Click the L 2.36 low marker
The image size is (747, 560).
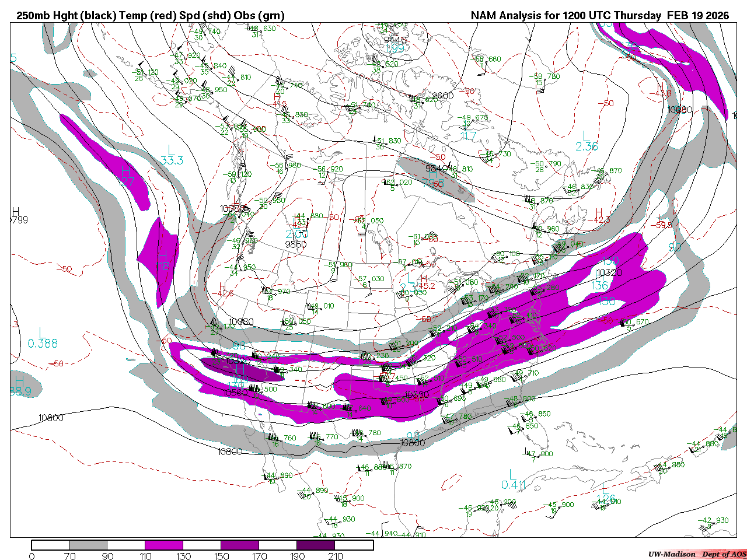587,142
